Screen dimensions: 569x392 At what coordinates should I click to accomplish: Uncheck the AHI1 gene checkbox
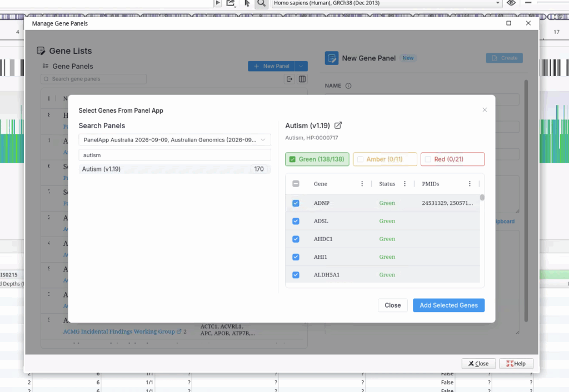tap(296, 257)
